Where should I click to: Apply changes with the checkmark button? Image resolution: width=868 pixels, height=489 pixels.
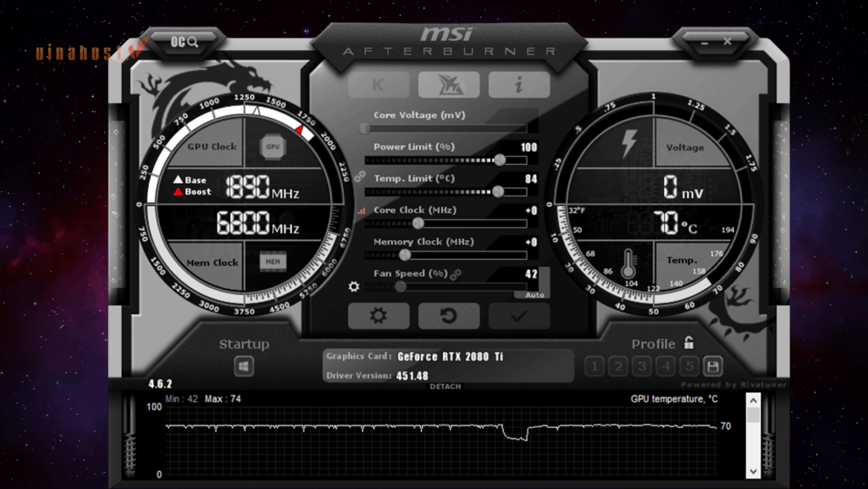click(x=518, y=316)
